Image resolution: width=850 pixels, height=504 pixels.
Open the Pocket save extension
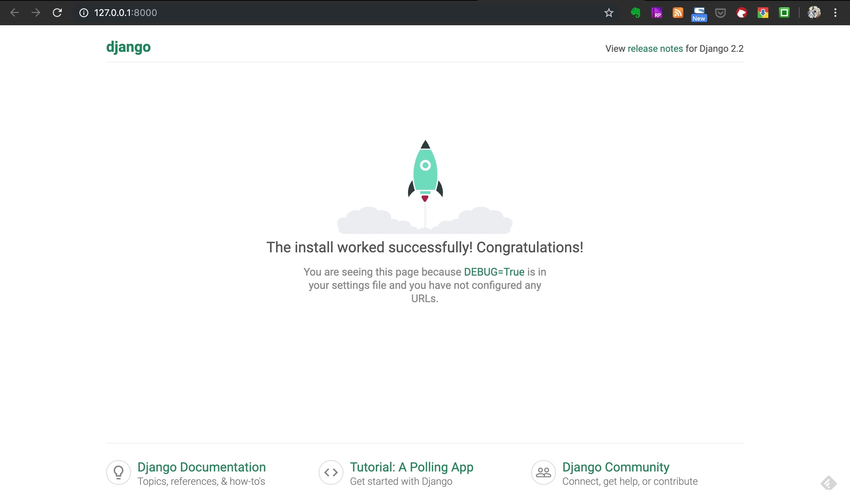(x=720, y=13)
